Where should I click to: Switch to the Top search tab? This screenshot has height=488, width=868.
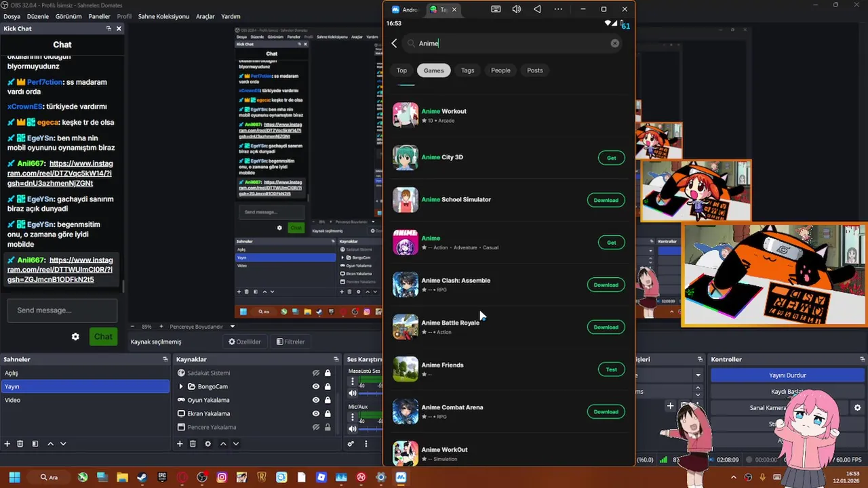[401, 70]
